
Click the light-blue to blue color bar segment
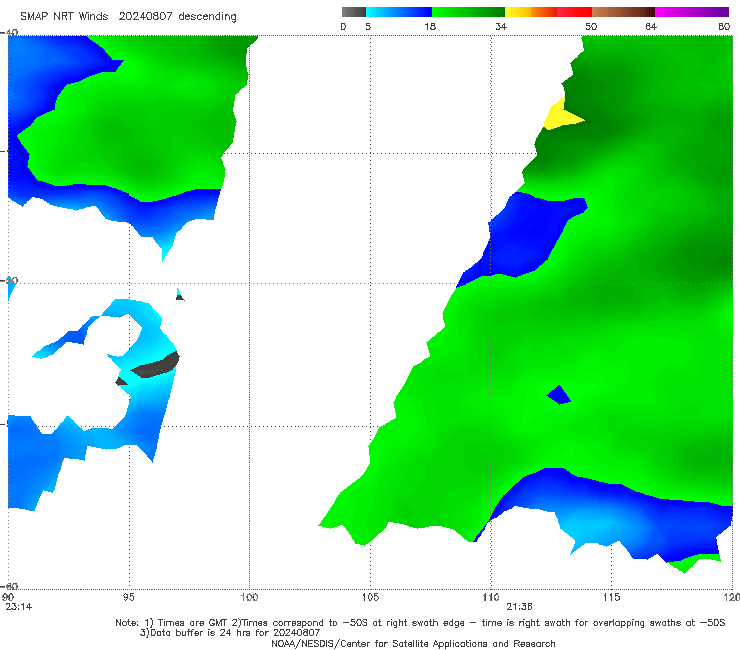[x=399, y=12]
